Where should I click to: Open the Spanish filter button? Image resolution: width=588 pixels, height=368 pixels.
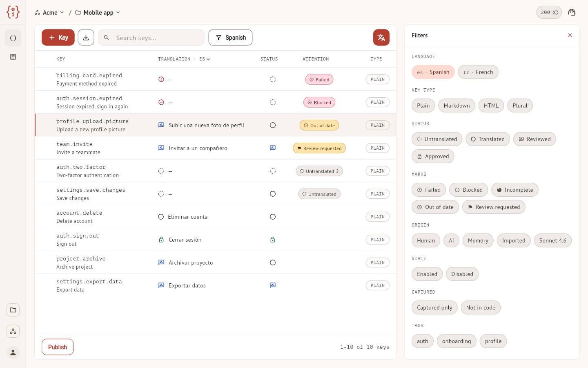[230, 38]
